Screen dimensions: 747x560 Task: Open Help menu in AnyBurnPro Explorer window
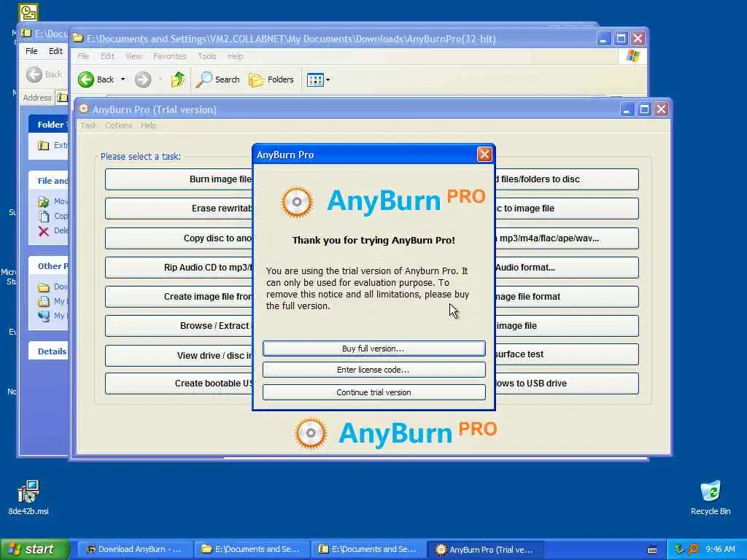click(x=236, y=56)
